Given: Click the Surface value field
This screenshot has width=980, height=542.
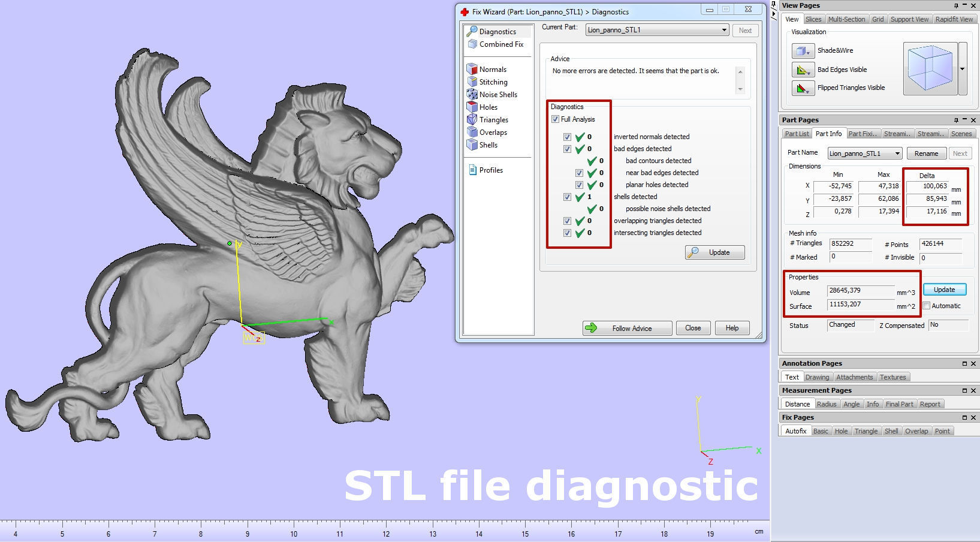Looking at the screenshot, I should click(861, 305).
